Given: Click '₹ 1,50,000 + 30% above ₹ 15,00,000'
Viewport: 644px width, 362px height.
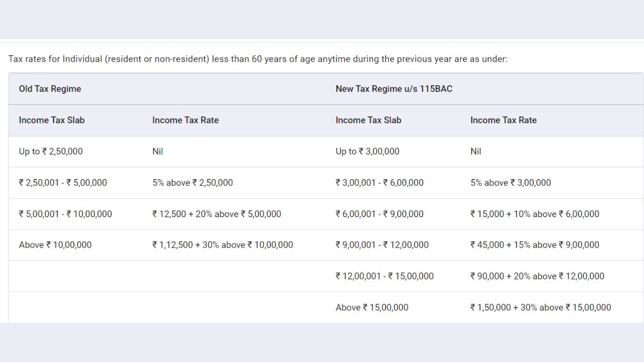Looking at the screenshot, I should coord(540,307).
